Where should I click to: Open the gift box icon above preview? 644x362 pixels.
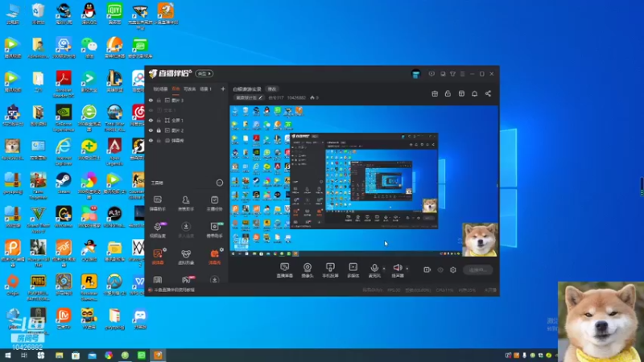(x=435, y=93)
